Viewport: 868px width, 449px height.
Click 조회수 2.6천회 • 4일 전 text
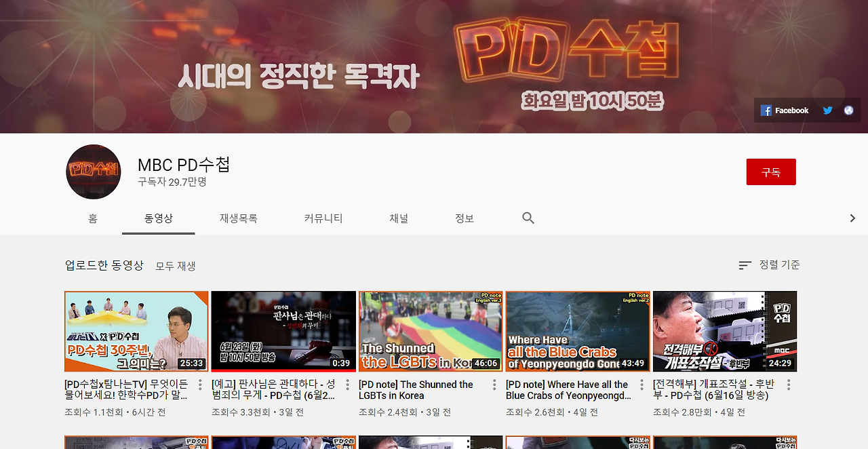(x=552, y=412)
